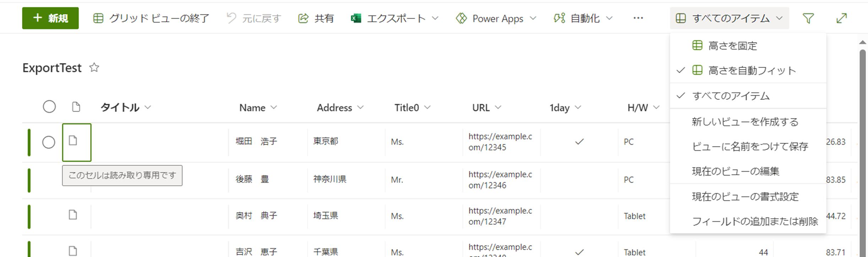Choose ビューに名前をつけて保存
Image resolution: width=868 pixels, height=257 pixels.
click(x=748, y=146)
